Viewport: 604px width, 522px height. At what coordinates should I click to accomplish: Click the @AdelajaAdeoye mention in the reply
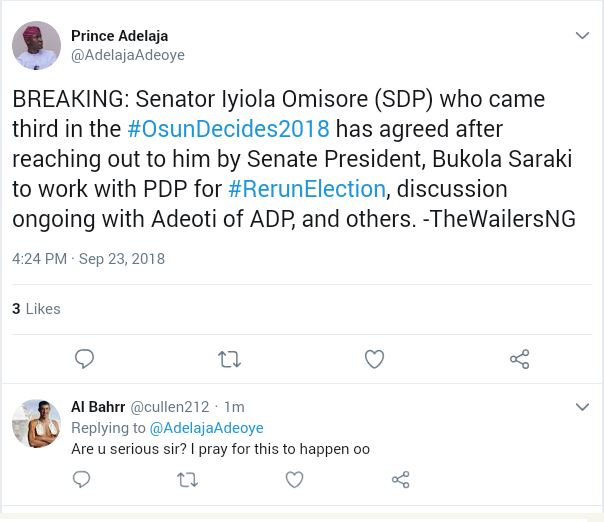coord(206,428)
